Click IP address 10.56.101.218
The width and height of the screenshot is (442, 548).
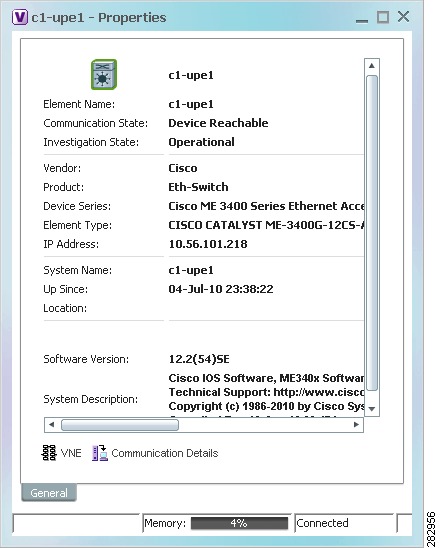click(x=208, y=244)
